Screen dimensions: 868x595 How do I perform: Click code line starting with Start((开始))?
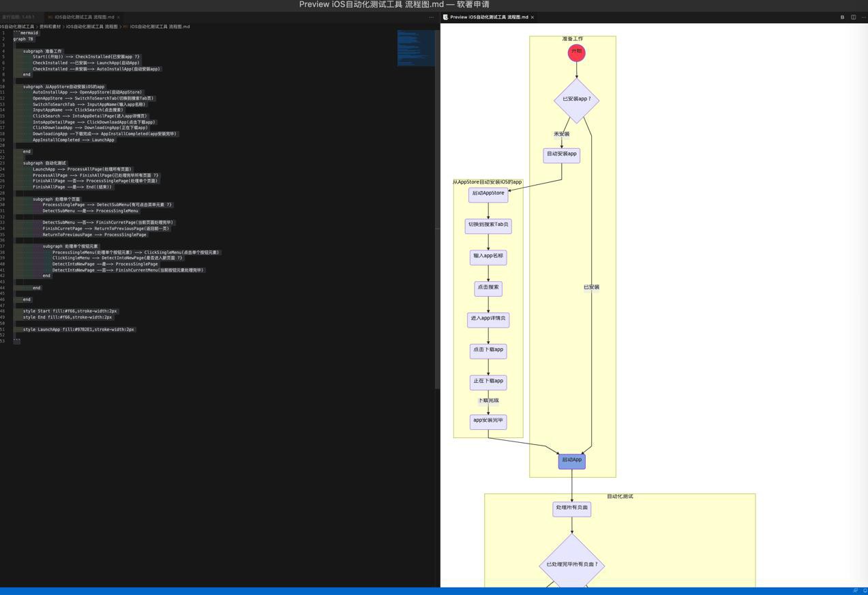coord(87,57)
